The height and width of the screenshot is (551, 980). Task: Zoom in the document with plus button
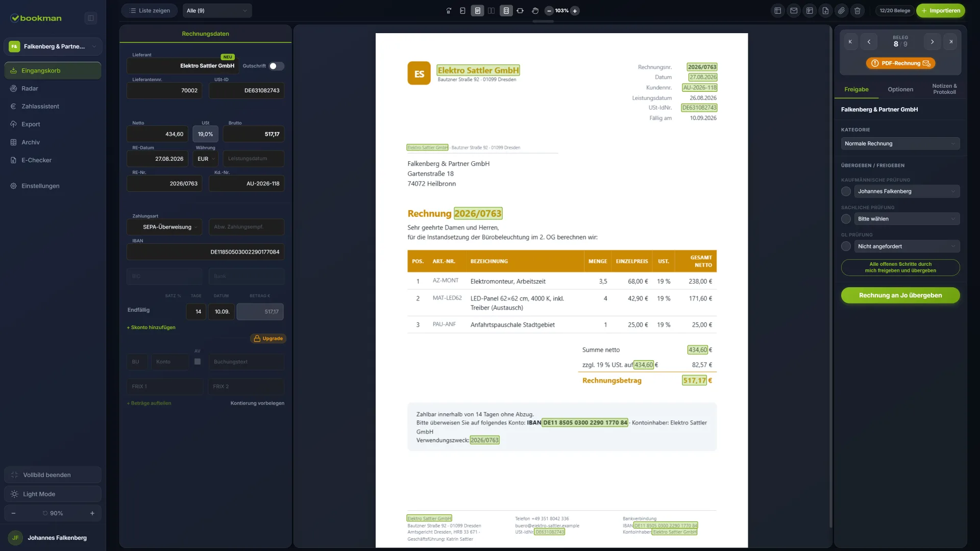point(575,11)
